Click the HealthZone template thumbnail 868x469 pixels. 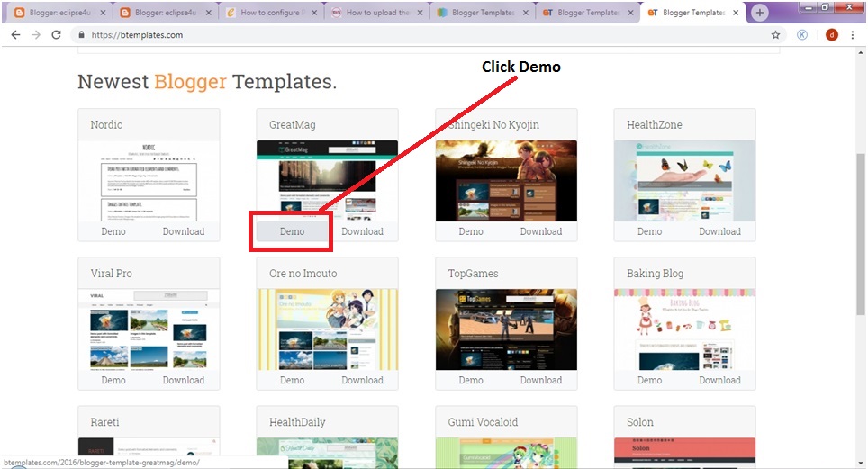685,181
